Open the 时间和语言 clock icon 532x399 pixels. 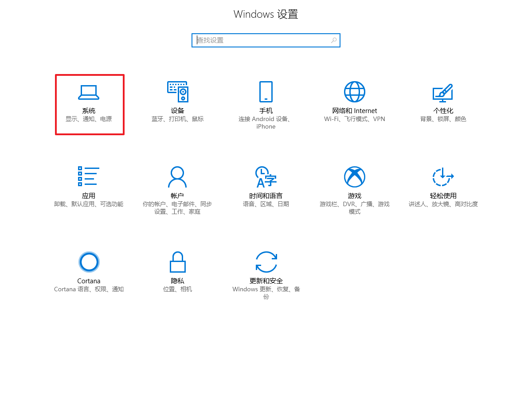(266, 177)
